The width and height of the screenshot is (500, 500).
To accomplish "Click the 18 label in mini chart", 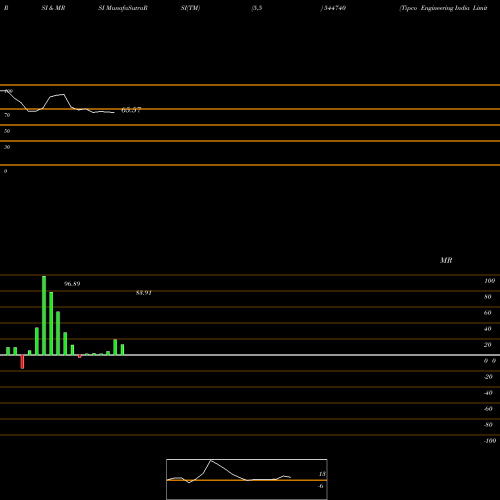I will [x=322, y=474].
